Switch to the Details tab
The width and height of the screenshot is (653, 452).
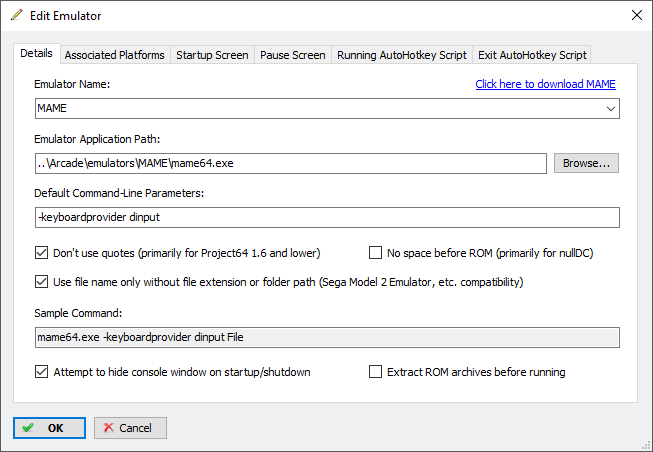coord(37,53)
